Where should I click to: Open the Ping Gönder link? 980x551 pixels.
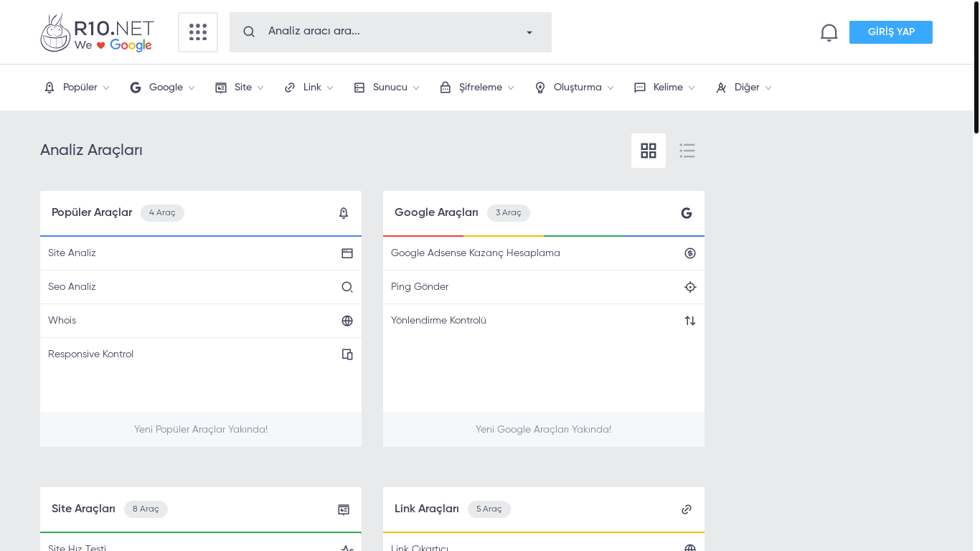(420, 287)
